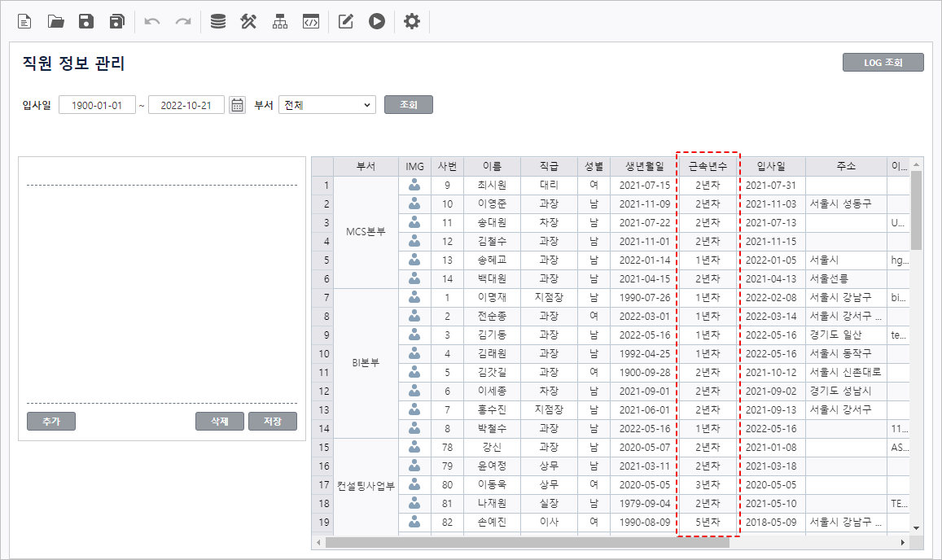The width and height of the screenshot is (942, 560).
Task: Click the down arrow of vertical scrollbar
Action: [x=917, y=528]
